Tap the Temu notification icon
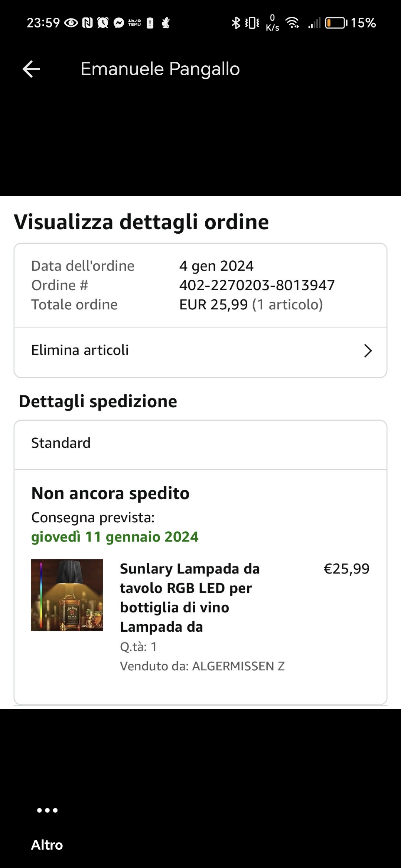 [x=134, y=23]
